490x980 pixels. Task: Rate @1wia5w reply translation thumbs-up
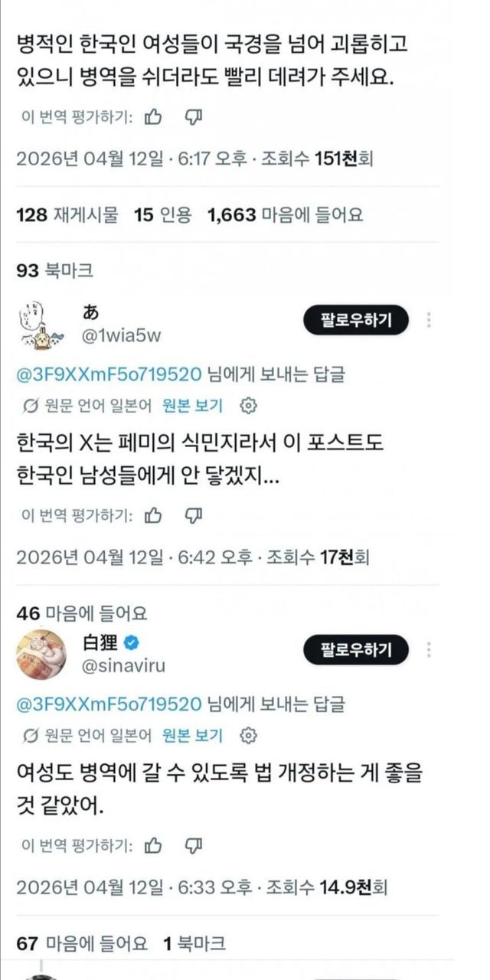pos(153,515)
